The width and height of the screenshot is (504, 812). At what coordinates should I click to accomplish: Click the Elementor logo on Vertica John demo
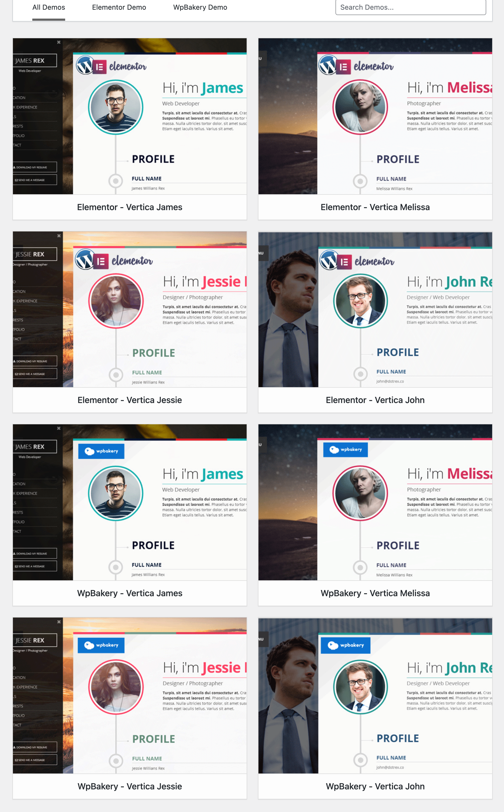(x=357, y=261)
